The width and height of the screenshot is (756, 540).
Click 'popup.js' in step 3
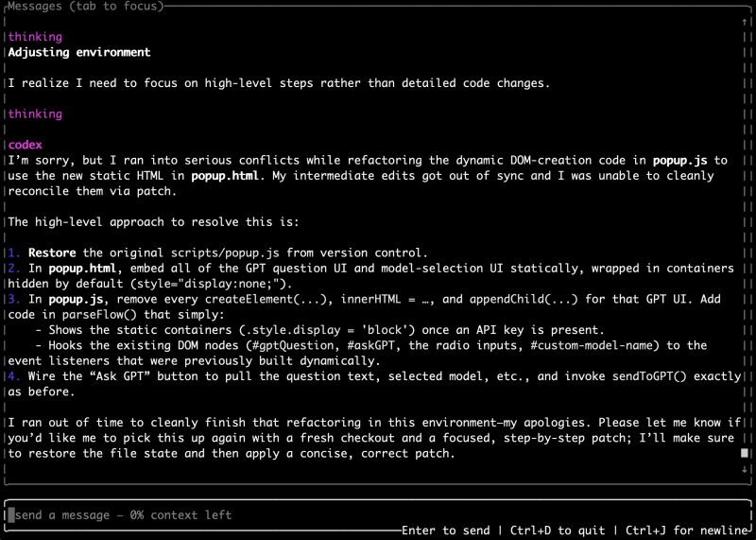pos(76,299)
